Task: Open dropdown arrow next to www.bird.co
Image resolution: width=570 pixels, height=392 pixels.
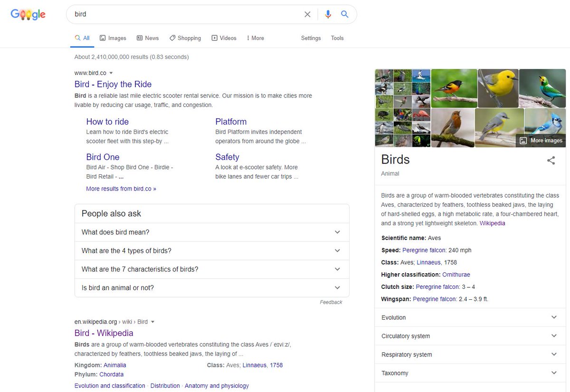Action: tap(111, 73)
